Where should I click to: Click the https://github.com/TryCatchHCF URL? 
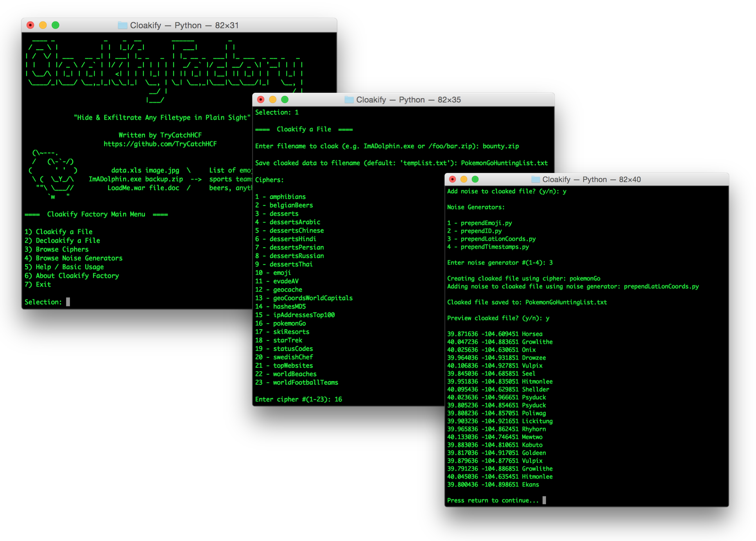tap(160, 144)
